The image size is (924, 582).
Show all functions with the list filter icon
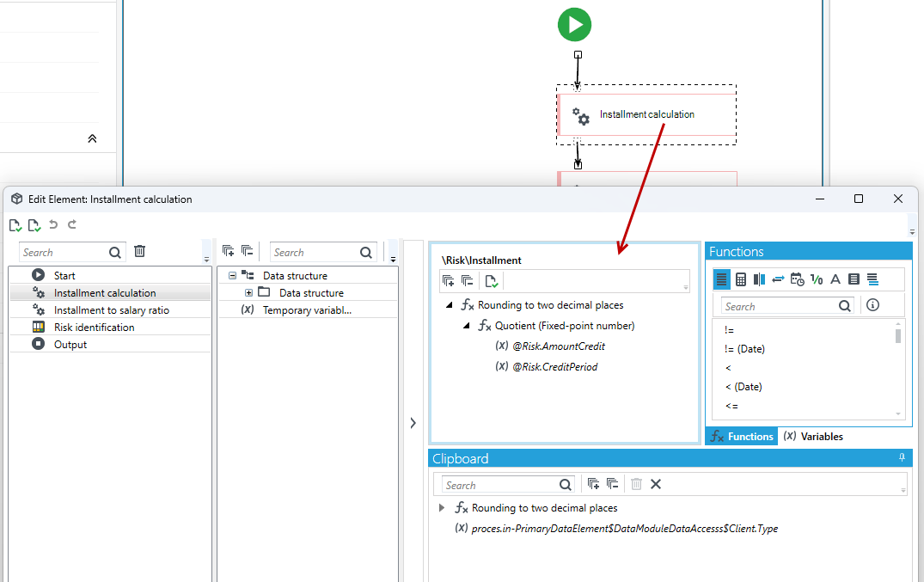click(x=721, y=279)
